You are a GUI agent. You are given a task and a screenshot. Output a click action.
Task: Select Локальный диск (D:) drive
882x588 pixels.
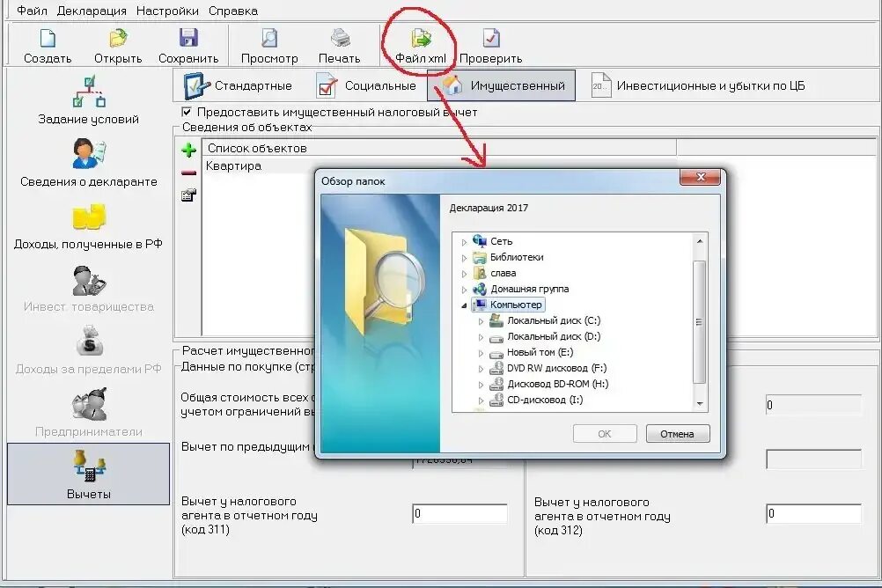click(554, 336)
